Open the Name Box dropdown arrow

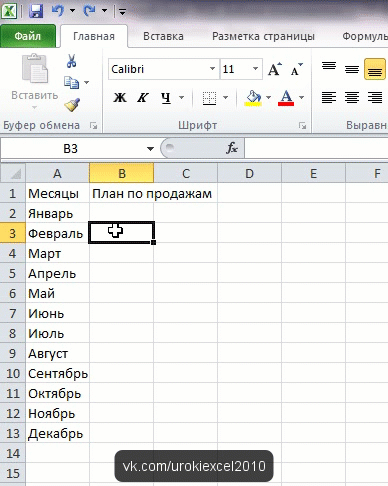[x=150, y=149]
